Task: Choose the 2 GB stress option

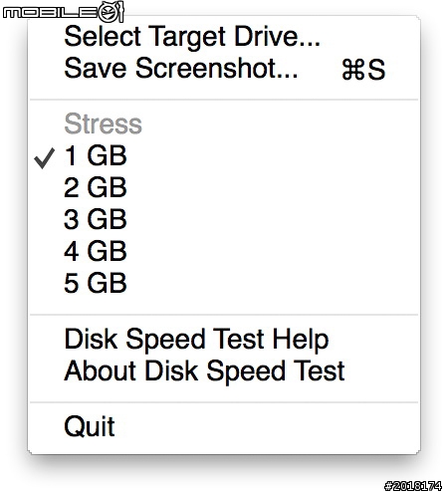Action: [224, 187]
